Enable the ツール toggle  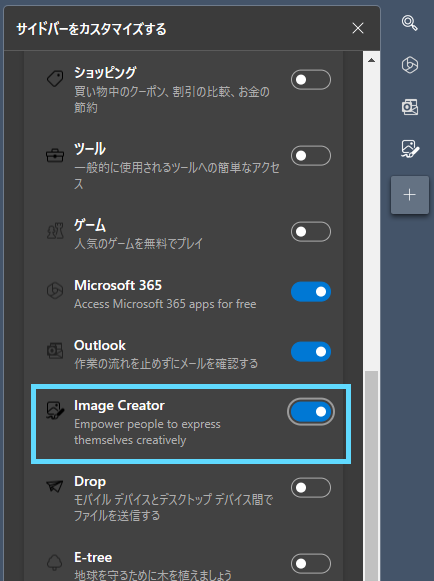311,156
